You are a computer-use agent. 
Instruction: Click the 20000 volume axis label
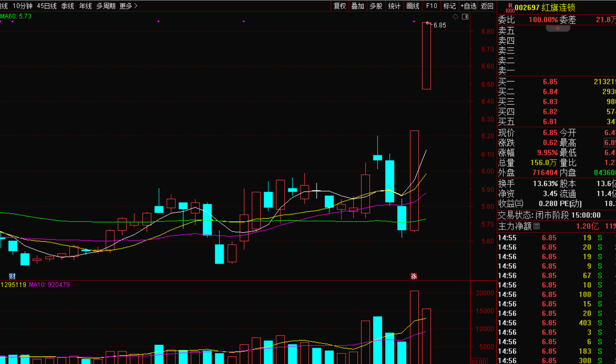click(485, 293)
